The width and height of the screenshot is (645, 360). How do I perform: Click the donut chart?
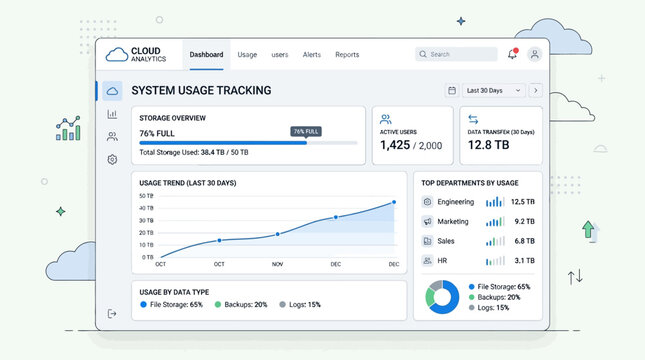pyautogui.click(x=442, y=297)
